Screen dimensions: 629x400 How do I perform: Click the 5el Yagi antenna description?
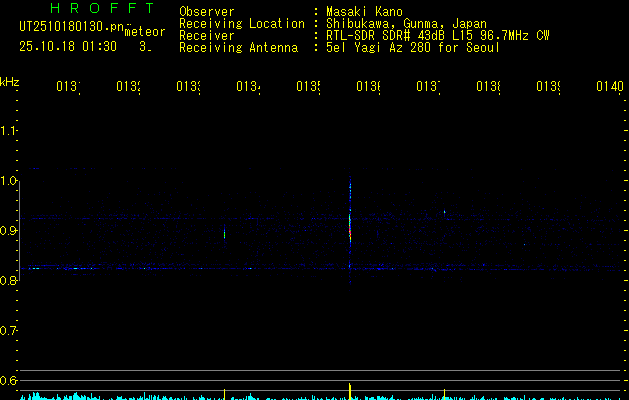[x=413, y=47]
